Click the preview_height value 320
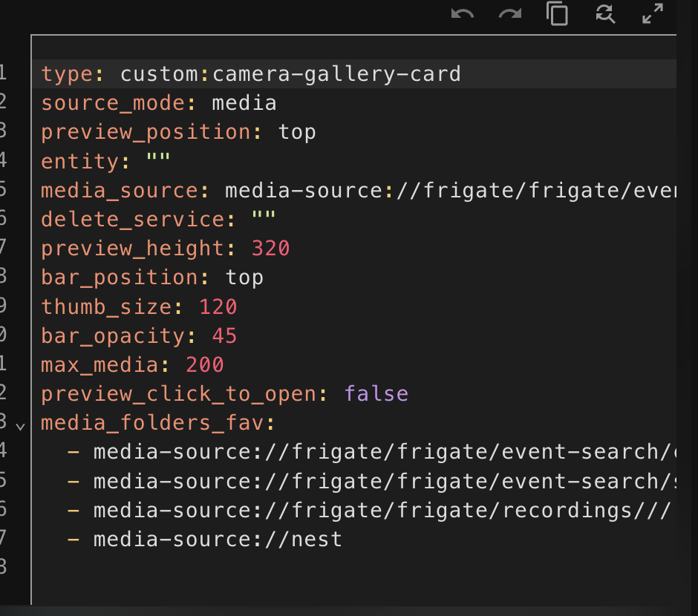The width and height of the screenshot is (698, 616). tap(270, 248)
